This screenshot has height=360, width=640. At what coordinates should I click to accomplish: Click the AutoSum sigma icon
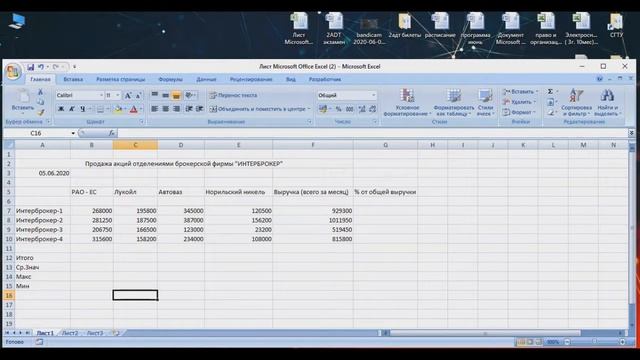click(550, 91)
